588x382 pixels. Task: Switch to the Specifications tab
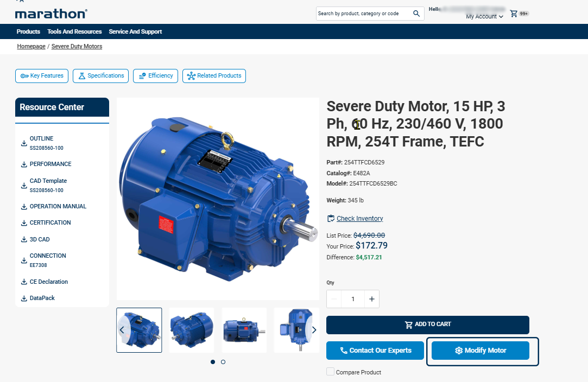pyautogui.click(x=101, y=76)
